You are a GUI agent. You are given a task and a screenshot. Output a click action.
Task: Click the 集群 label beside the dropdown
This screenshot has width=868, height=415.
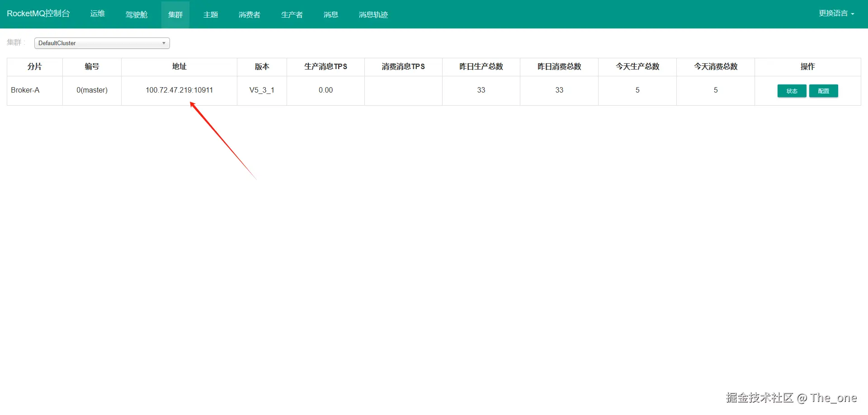[x=15, y=42]
